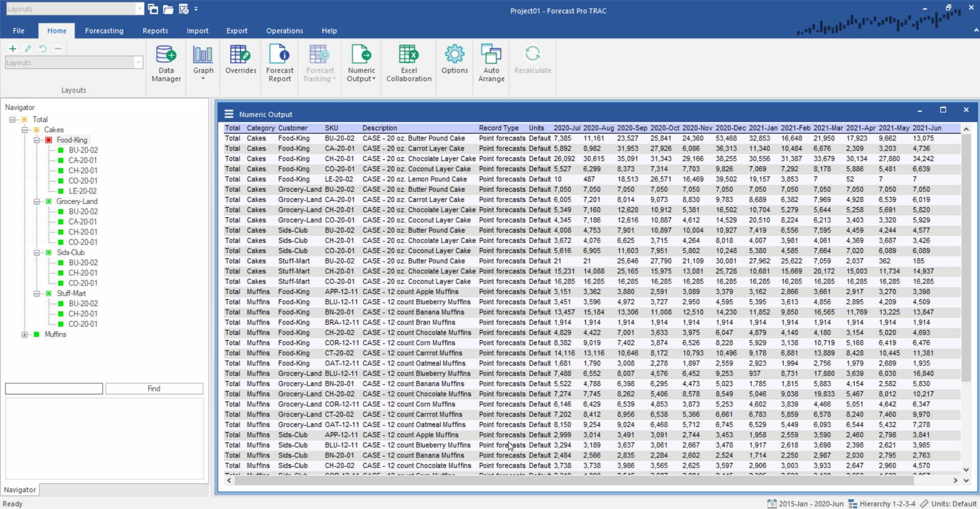Open the File menu
Viewport: 980px width, 509px height.
(19, 31)
